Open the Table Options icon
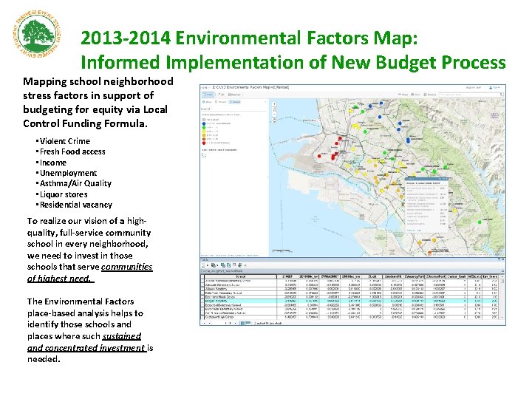532x399 pixels. tap(204, 265)
